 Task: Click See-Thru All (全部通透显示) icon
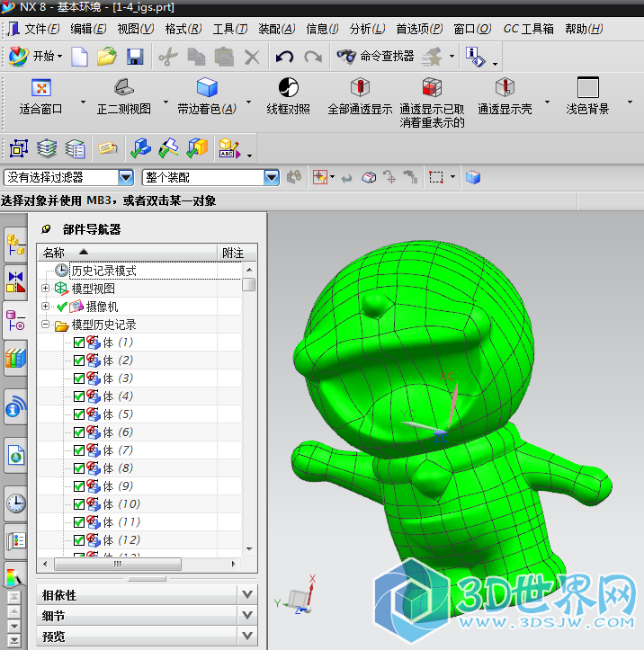[360, 88]
